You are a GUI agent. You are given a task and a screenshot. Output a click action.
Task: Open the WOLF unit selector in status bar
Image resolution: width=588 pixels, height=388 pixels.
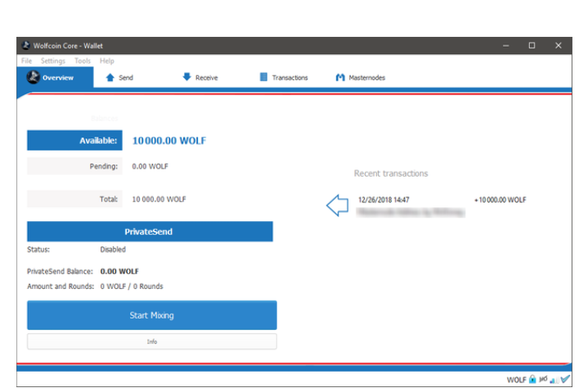pos(516,380)
